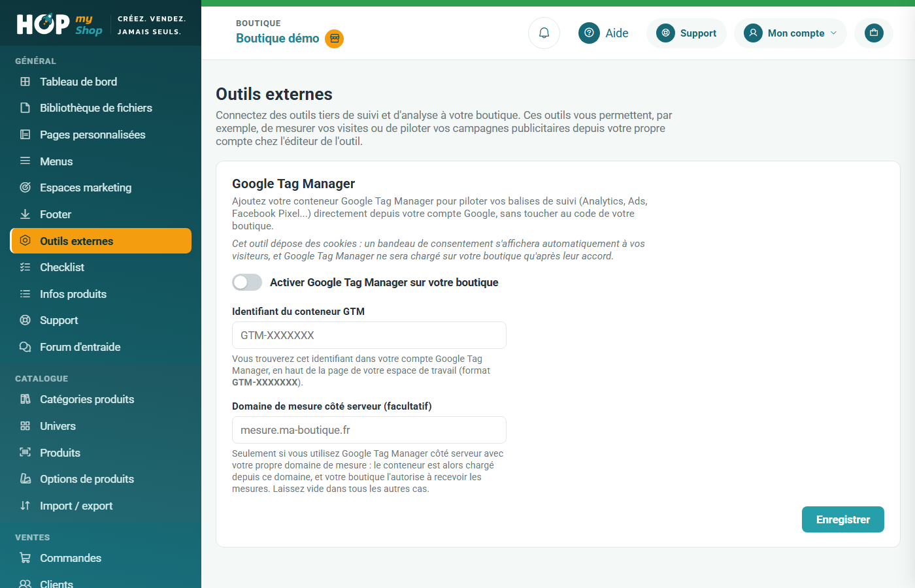Viewport: 915px width, 588px height.
Task: Click the Checklist icon in sidebar
Action: 25,267
